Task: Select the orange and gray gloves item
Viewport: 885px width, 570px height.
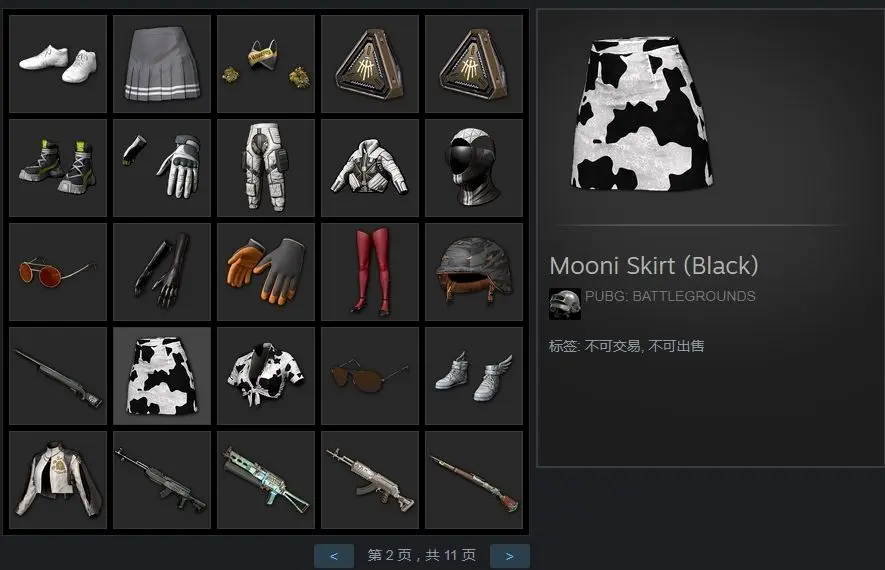Action: (x=266, y=272)
